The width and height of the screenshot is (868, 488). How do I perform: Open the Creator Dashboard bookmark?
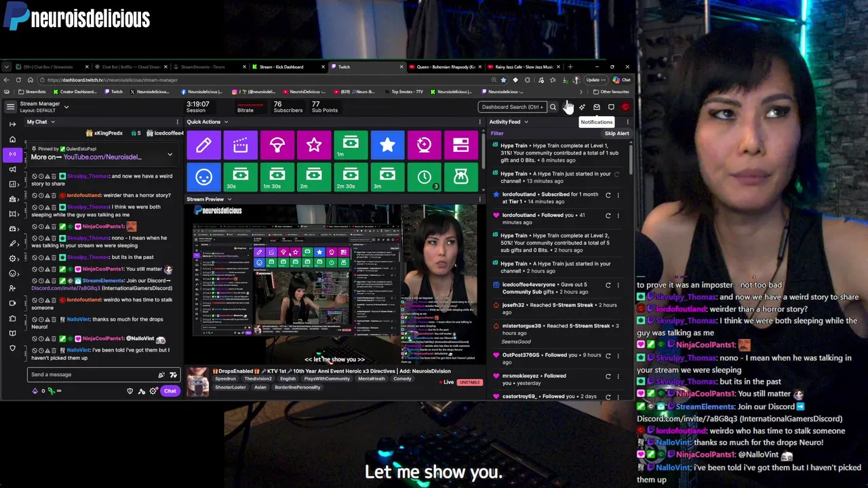(x=75, y=91)
